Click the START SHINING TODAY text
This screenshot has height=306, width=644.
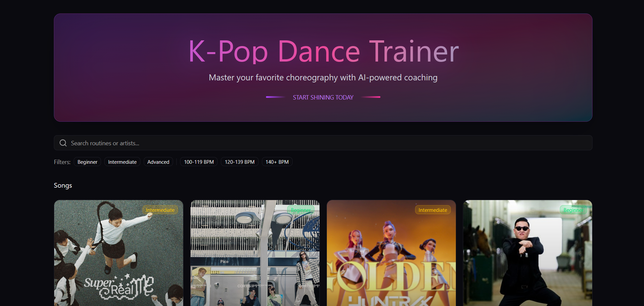click(x=323, y=97)
